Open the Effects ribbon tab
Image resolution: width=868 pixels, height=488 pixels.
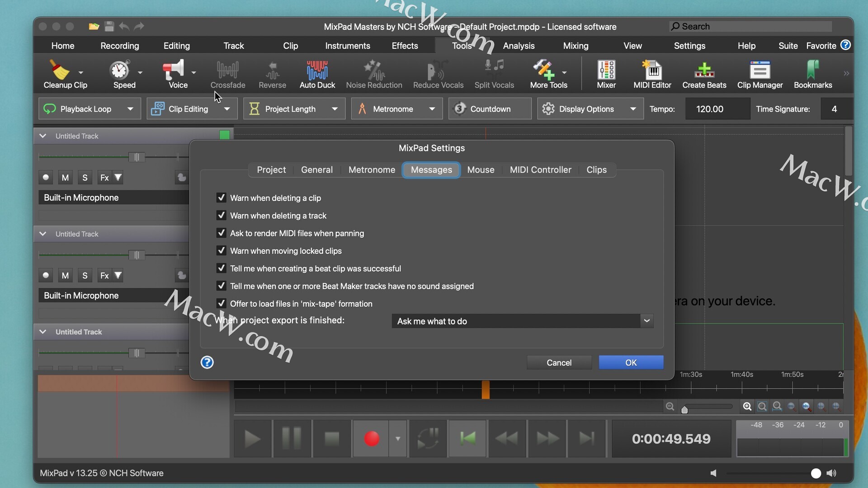[x=405, y=46]
